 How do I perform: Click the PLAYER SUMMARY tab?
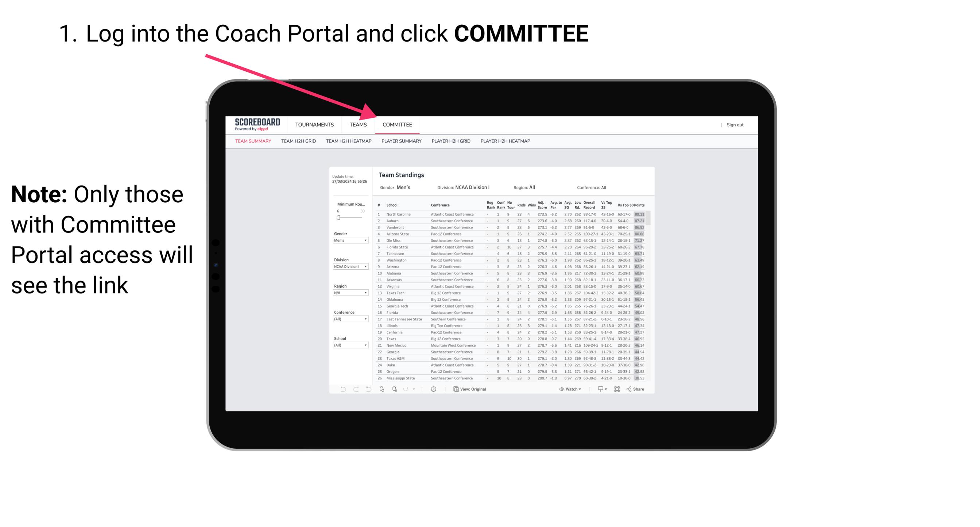point(401,142)
